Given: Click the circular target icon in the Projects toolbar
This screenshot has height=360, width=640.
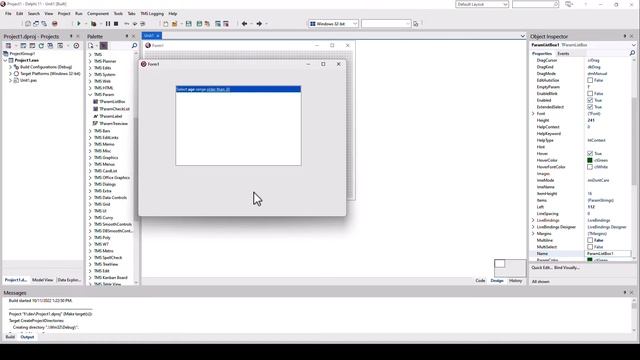Looking at the screenshot, I should [76, 46].
